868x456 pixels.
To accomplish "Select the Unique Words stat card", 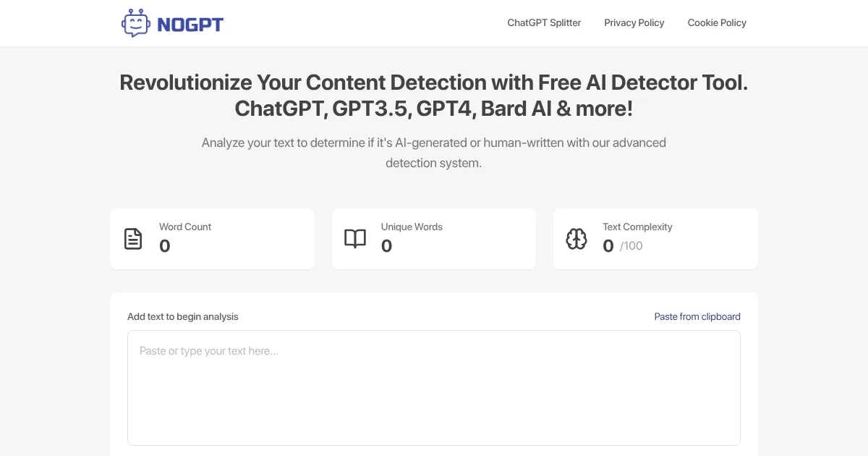I will 433,238.
